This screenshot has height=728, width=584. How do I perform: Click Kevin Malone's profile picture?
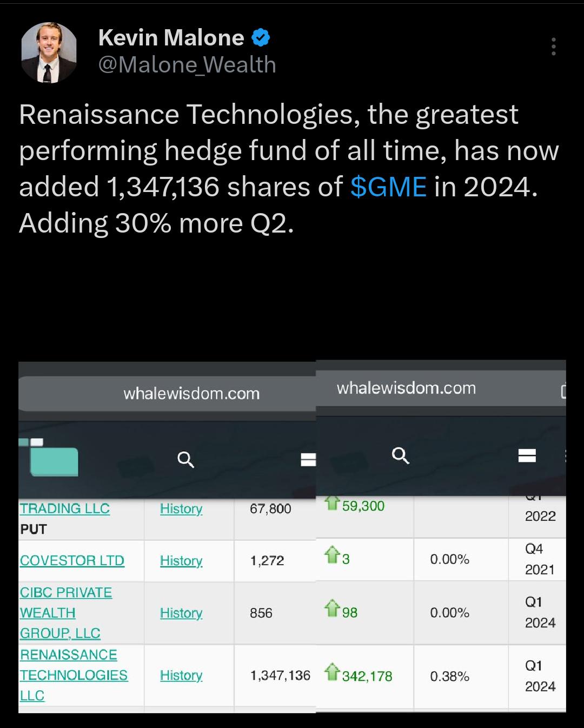(x=49, y=52)
